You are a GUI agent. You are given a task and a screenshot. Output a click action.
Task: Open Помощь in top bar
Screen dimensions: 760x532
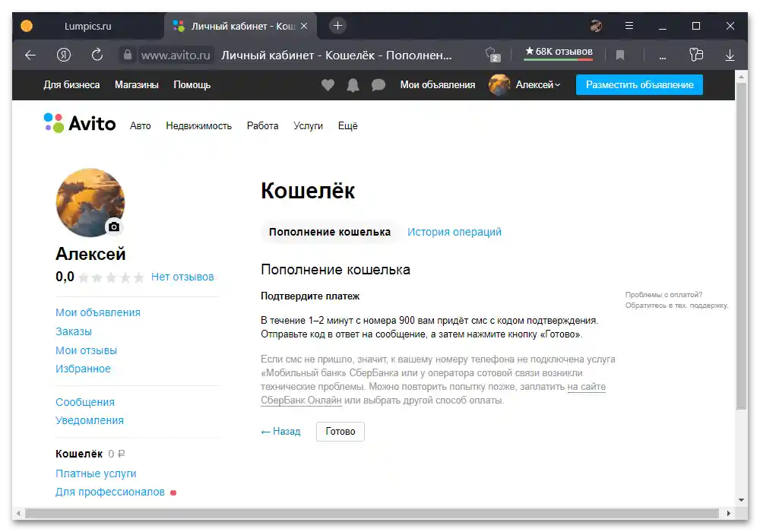(x=192, y=85)
